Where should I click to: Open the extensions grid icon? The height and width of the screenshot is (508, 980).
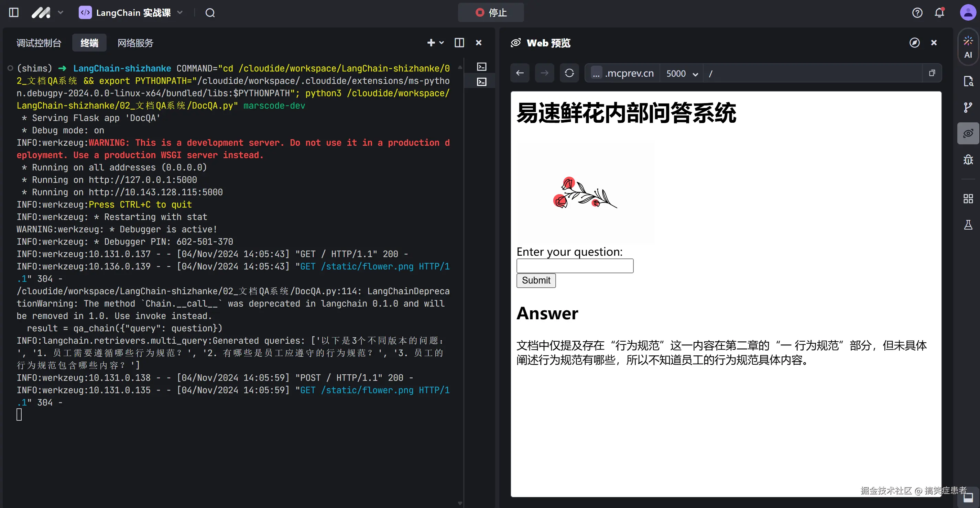(x=968, y=198)
